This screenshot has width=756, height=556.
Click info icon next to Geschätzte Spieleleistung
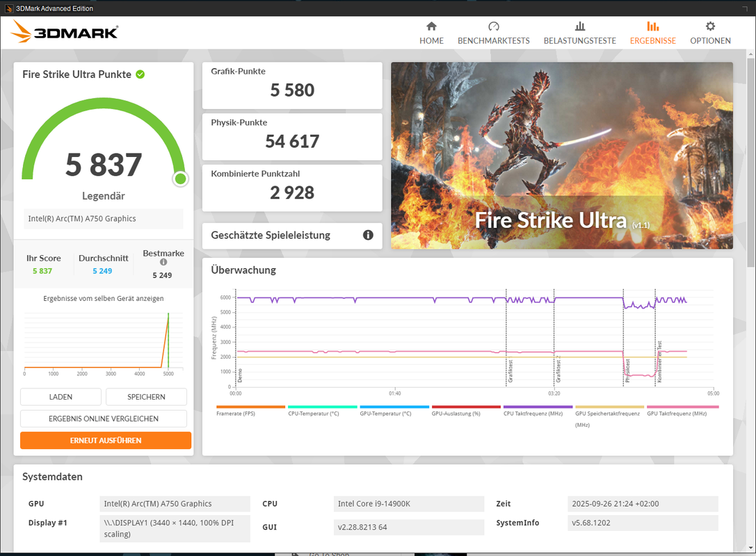point(368,235)
